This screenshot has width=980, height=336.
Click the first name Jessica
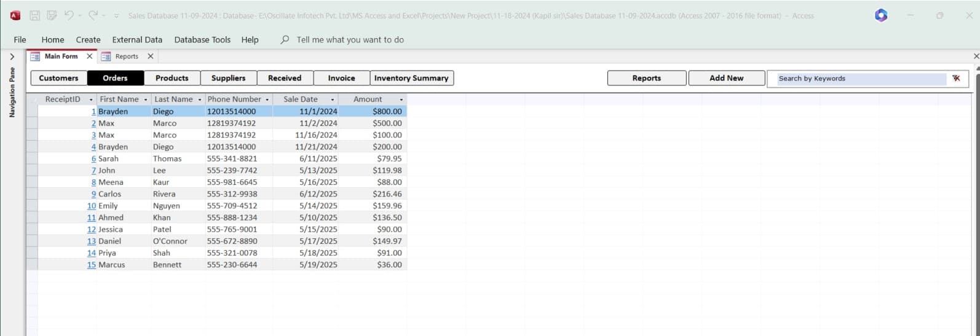[111, 230]
